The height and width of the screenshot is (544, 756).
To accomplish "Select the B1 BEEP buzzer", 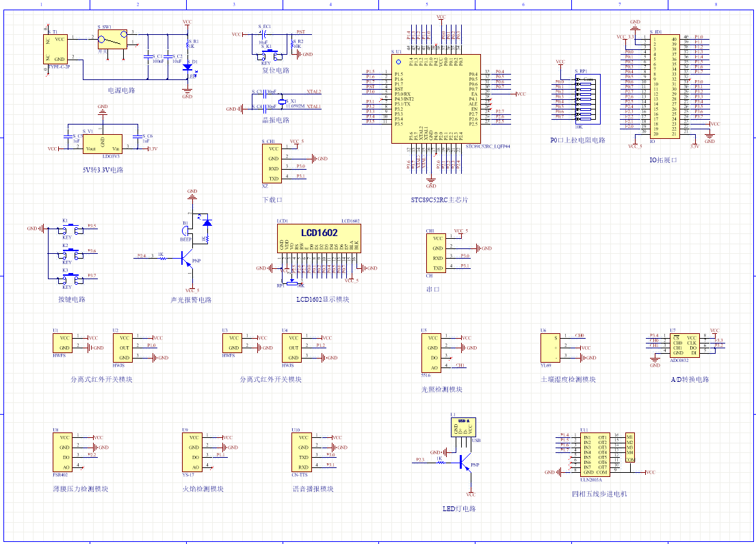I will [x=185, y=231].
